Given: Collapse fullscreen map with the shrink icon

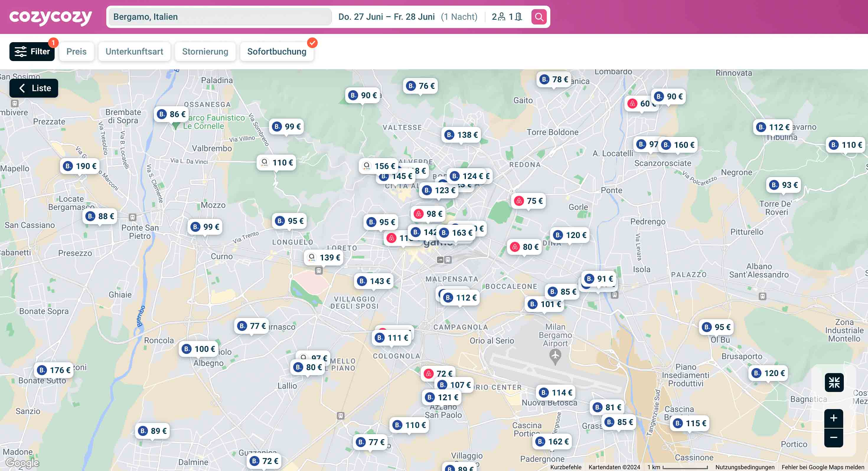Looking at the screenshot, I should [834, 383].
